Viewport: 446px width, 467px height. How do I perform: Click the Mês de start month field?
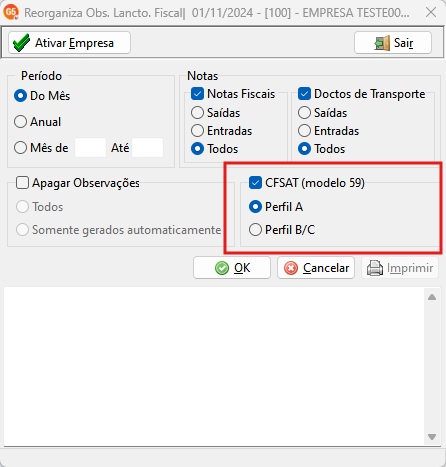point(90,148)
